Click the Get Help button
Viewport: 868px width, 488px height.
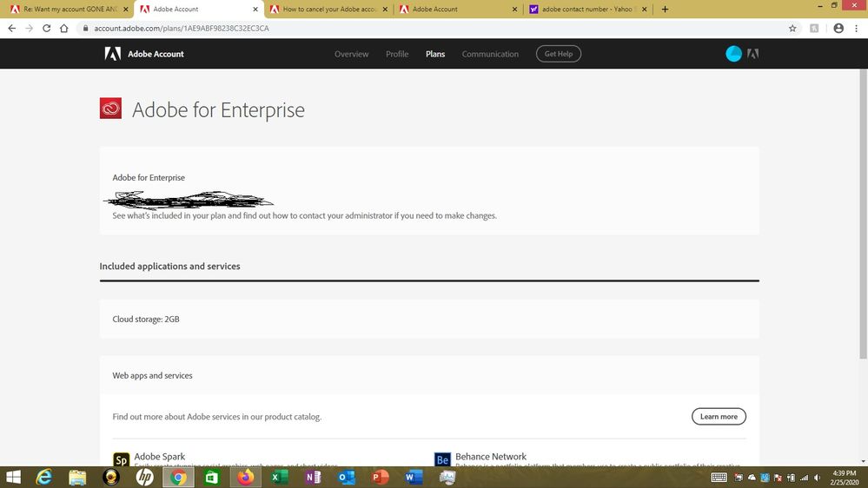click(559, 54)
